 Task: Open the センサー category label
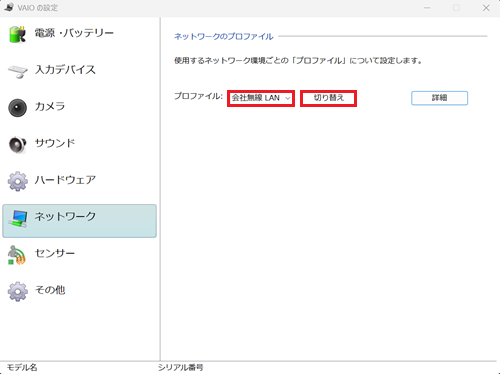[x=55, y=253]
